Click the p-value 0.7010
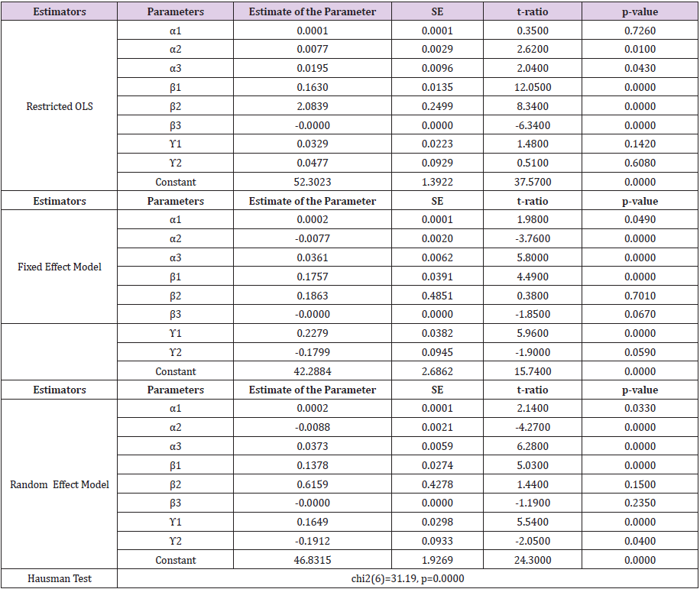The image size is (700, 589). [x=640, y=296]
